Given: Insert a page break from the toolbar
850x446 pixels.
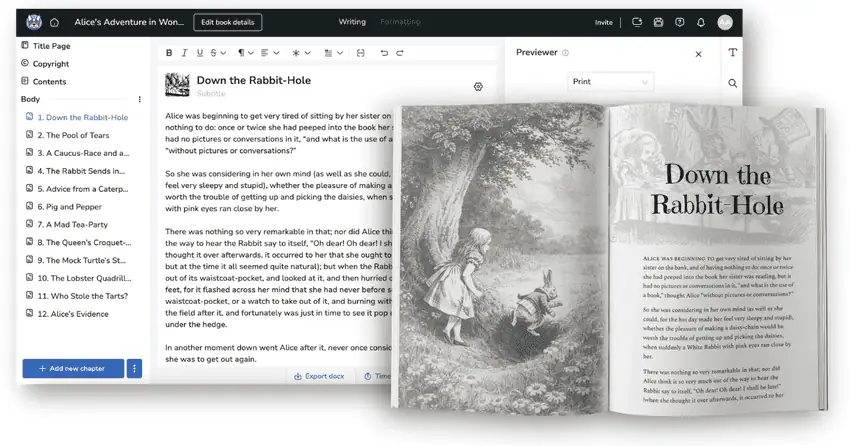Looking at the screenshot, I should (x=360, y=53).
